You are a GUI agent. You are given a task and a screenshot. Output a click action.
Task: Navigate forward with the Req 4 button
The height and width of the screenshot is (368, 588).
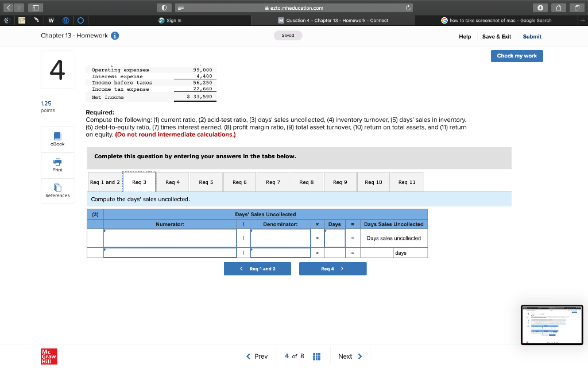(x=332, y=268)
